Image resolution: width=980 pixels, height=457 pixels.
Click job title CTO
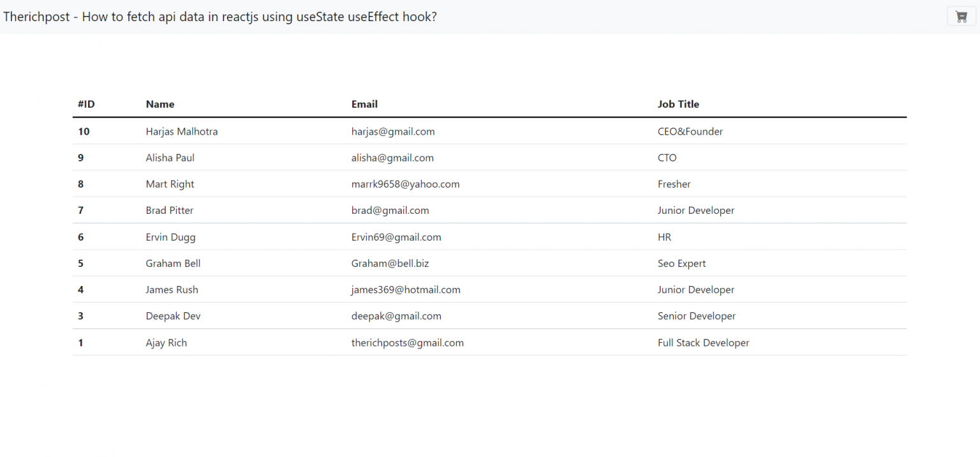(667, 158)
